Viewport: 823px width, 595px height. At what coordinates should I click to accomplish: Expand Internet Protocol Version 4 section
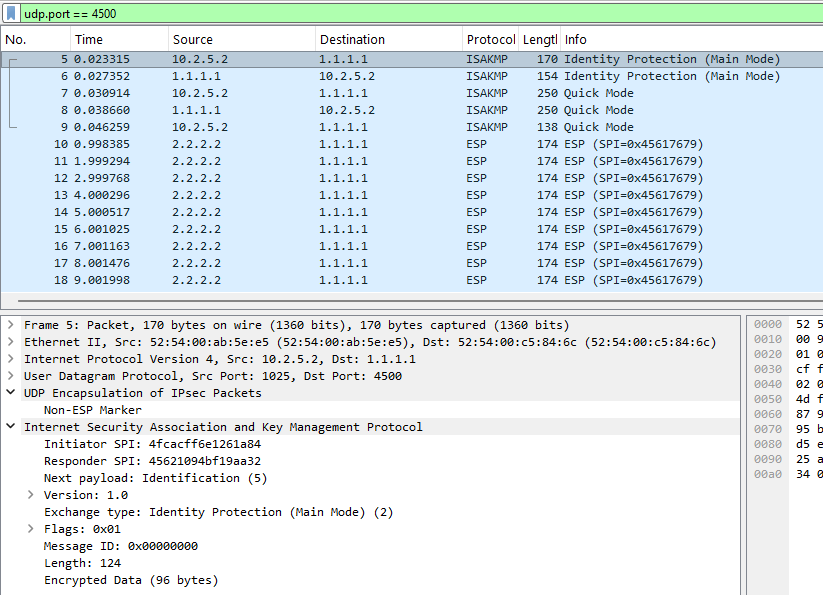click(x=11, y=359)
